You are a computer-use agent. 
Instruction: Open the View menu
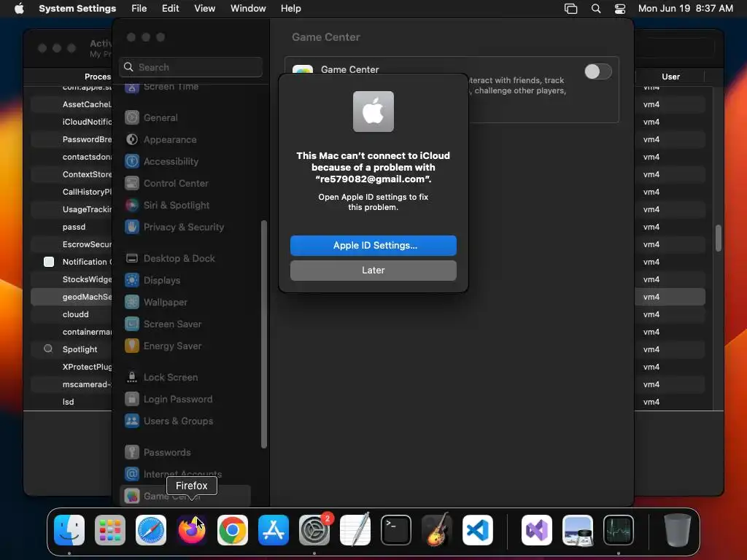click(x=204, y=9)
